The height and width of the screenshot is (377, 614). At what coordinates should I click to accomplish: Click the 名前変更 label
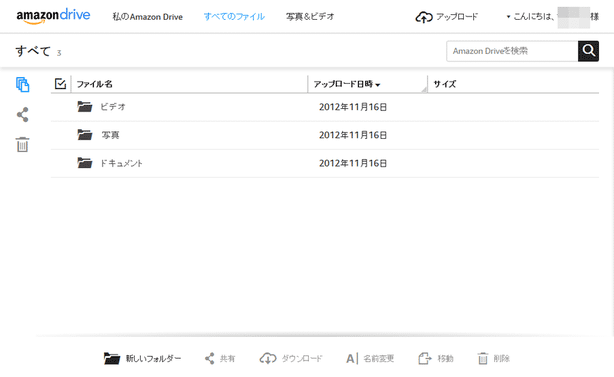tap(378, 358)
